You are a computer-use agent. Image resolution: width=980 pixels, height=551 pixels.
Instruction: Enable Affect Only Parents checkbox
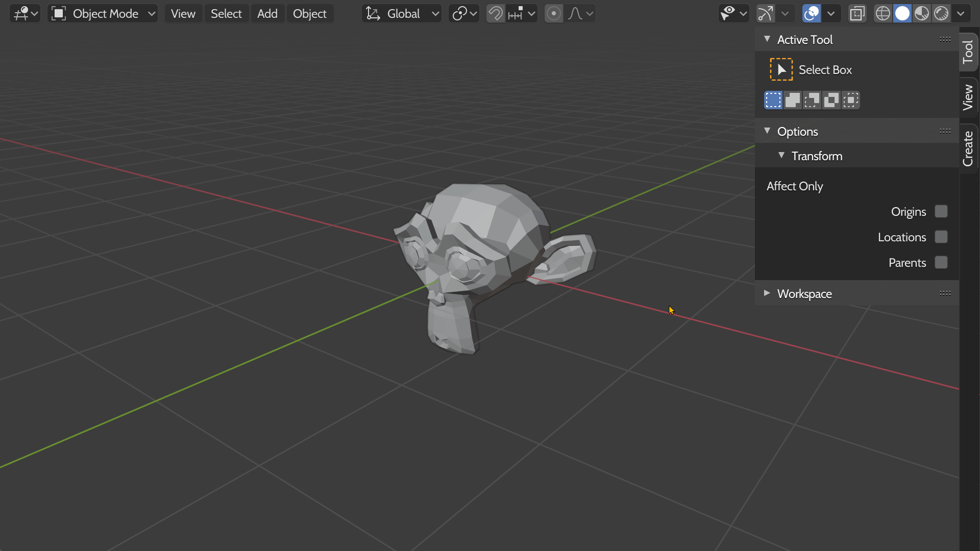tap(941, 263)
